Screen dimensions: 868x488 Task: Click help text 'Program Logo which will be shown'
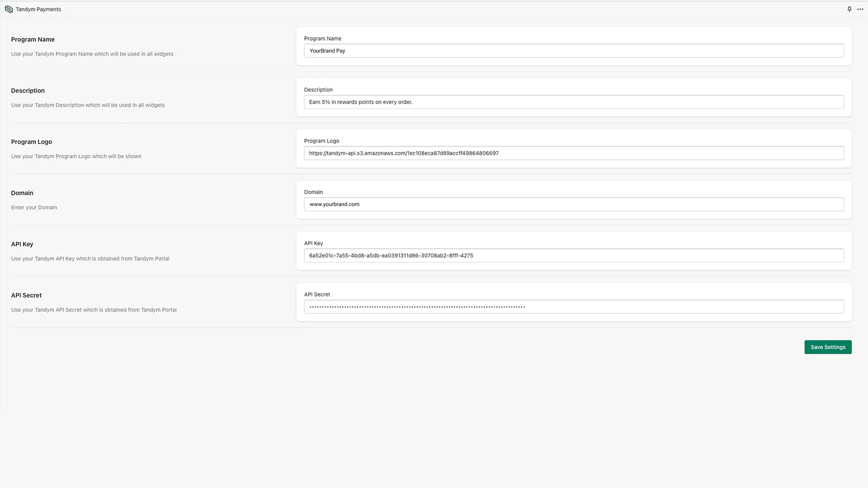76,157
